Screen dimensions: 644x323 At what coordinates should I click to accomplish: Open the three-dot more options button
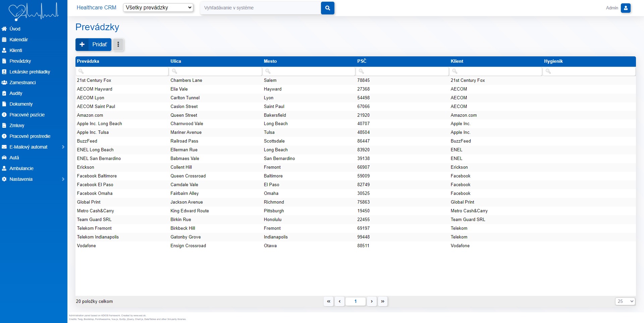(x=118, y=45)
